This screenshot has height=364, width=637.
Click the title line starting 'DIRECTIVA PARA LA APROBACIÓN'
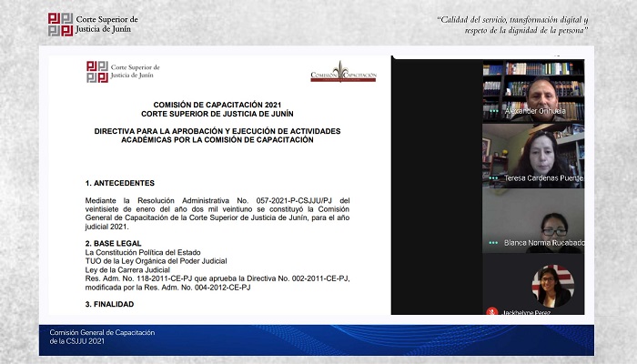point(217,131)
